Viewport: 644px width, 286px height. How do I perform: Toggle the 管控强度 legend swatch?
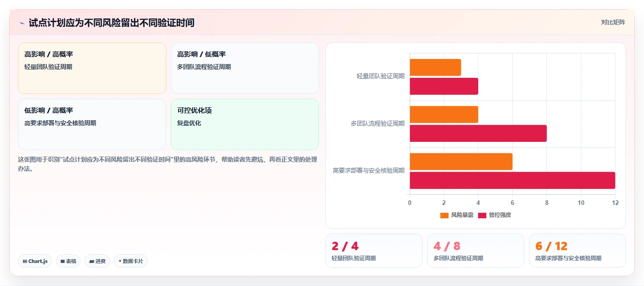tap(482, 215)
